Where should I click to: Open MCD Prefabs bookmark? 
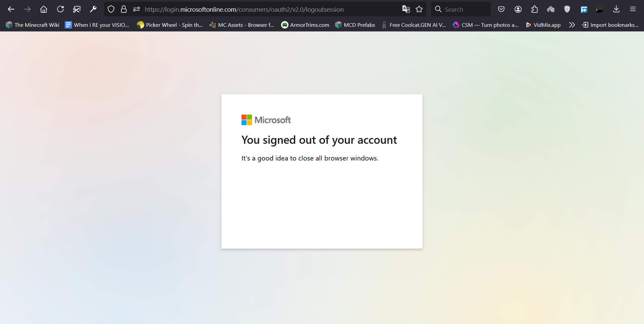click(355, 25)
